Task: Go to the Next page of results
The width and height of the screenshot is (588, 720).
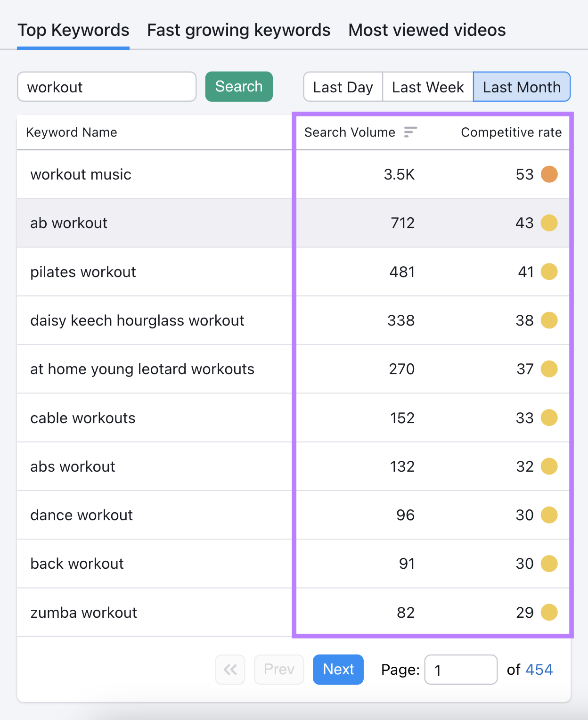Action: [338, 669]
